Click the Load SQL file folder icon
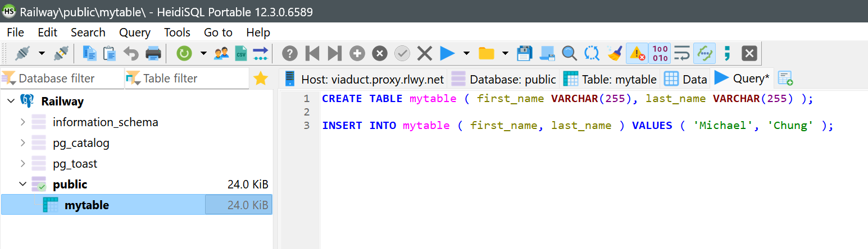 486,53
